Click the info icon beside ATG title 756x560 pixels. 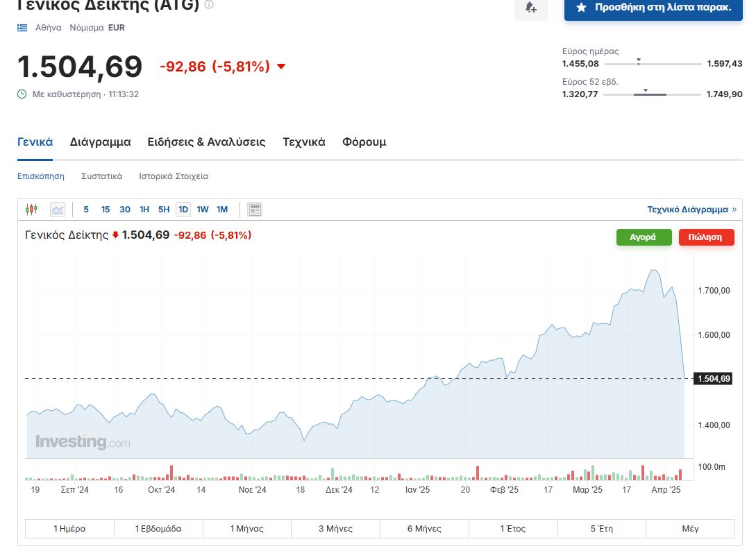[209, 5]
